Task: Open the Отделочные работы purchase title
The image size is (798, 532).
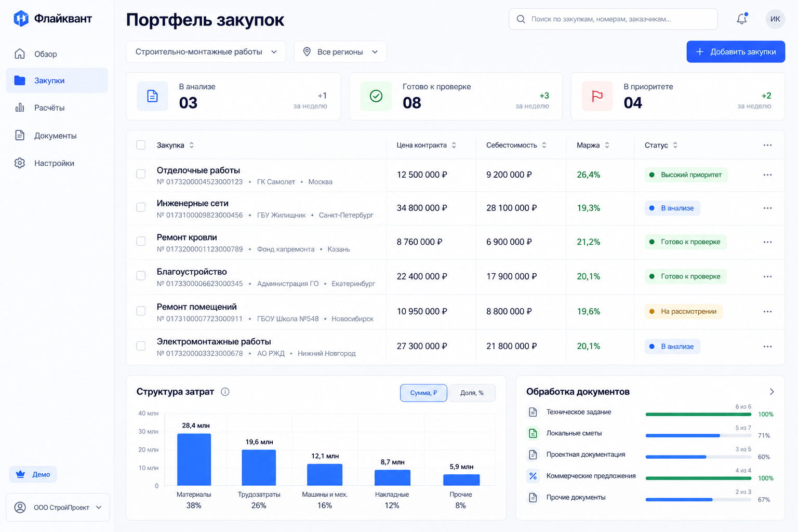Action: (x=198, y=170)
